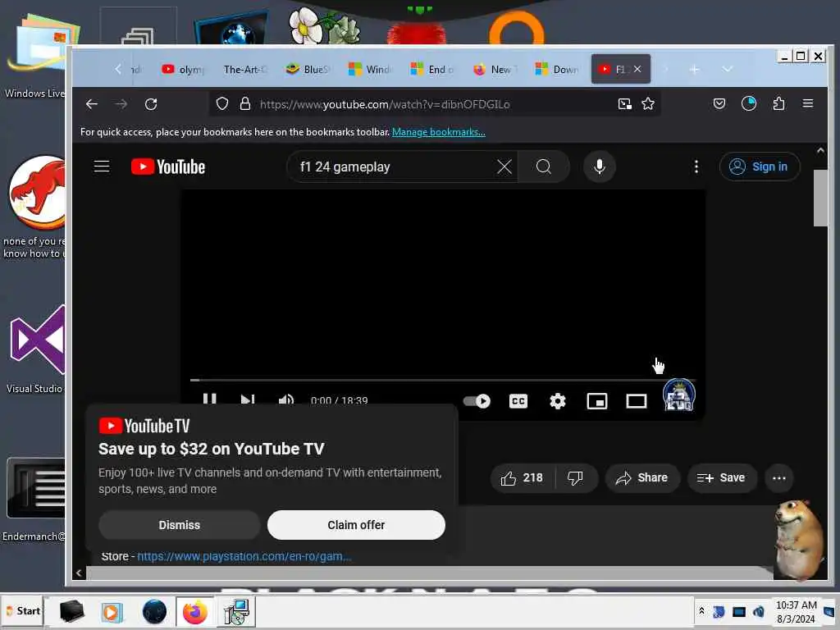Switch to the Wind tab
840x630 pixels.
[x=370, y=69]
